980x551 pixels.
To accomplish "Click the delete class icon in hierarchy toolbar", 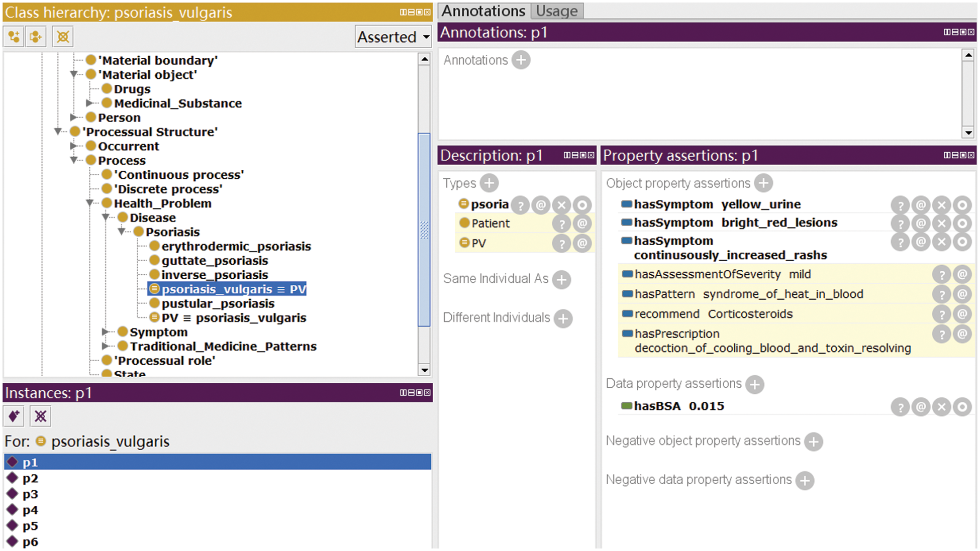I will [62, 37].
